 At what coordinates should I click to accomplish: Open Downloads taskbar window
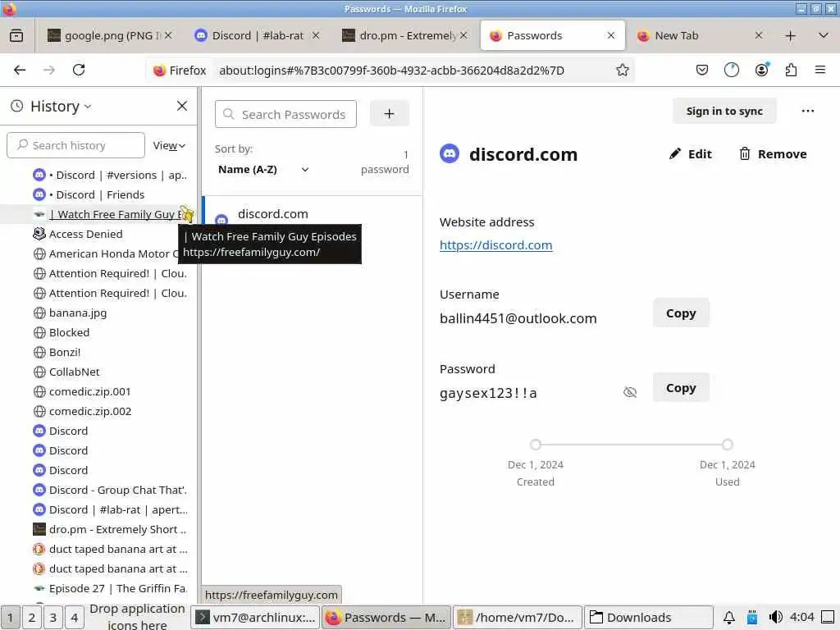point(648,618)
